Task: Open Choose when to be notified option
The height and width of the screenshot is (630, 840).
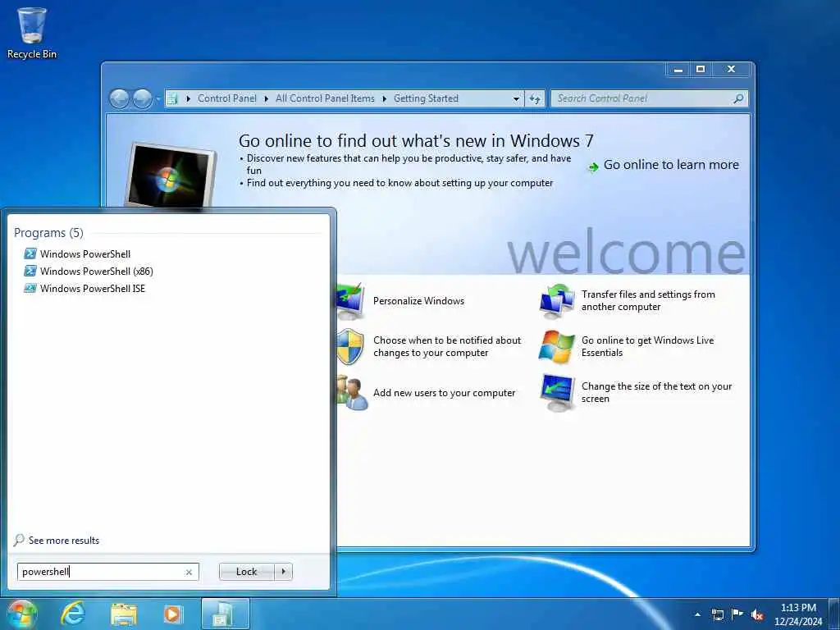Action: point(447,347)
